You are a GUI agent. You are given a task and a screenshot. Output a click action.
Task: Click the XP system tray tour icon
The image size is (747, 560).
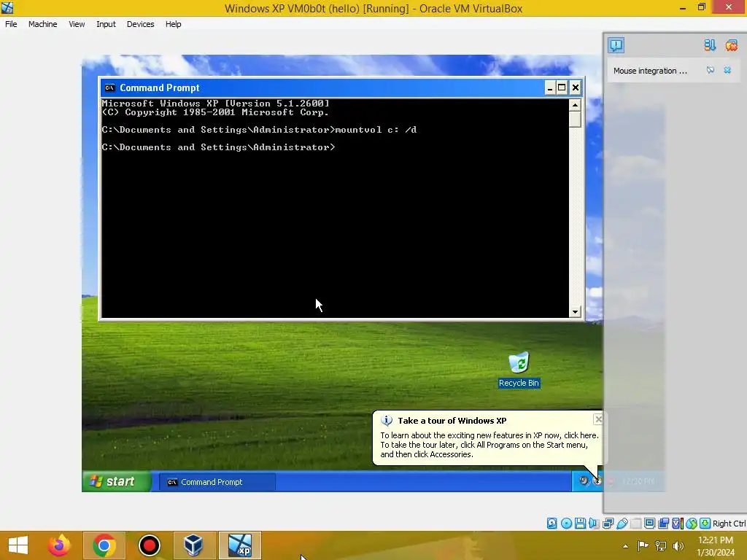pos(597,481)
